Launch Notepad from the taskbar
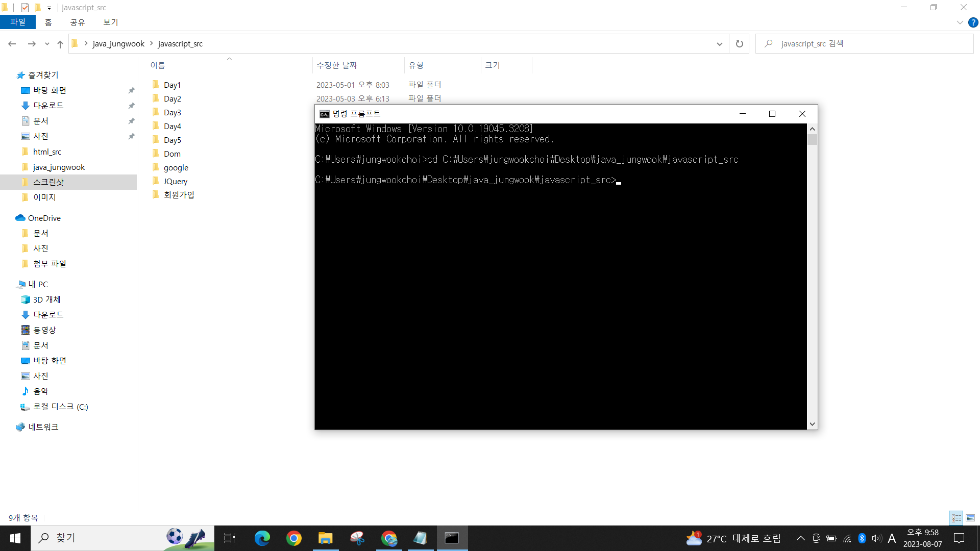Screen dimensions: 980x551 [421, 538]
